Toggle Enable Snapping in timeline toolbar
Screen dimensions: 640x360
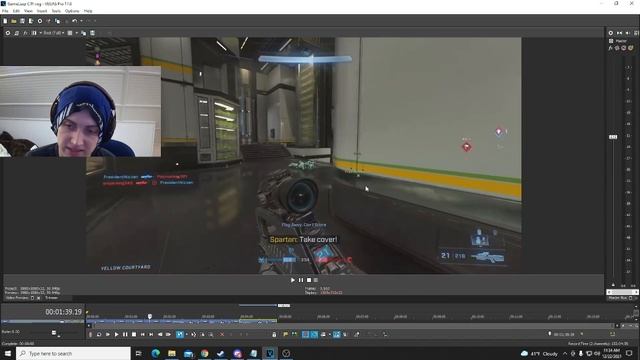tap(305, 334)
